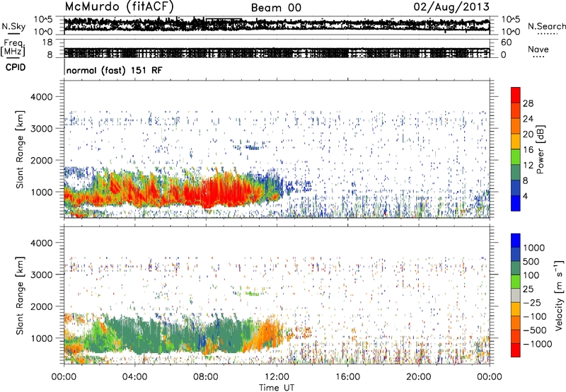Select the 60 tick on Nave axis

point(506,42)
